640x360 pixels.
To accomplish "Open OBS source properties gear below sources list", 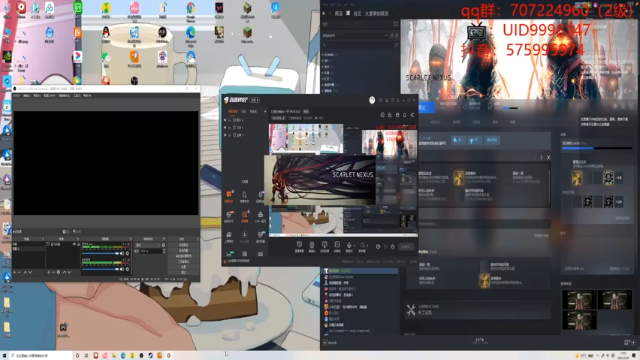I will coord(58,272).
